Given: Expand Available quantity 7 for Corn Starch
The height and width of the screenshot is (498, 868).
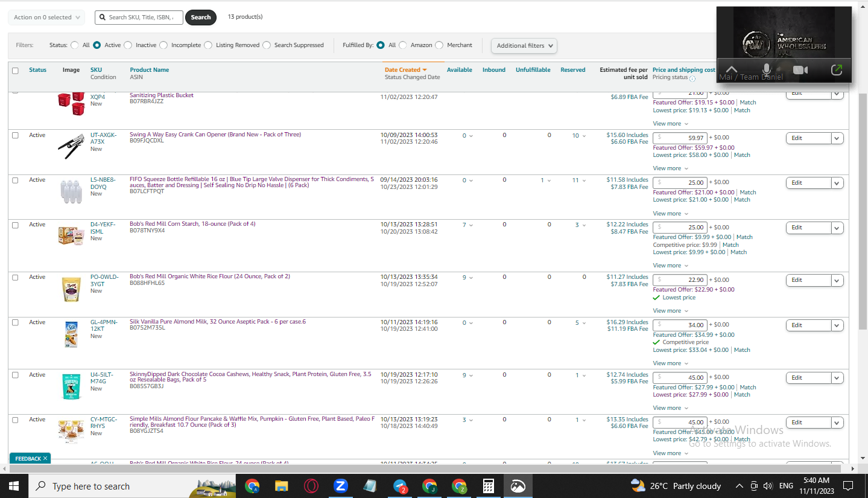Looking at the screenshot, I should (468, 225).
